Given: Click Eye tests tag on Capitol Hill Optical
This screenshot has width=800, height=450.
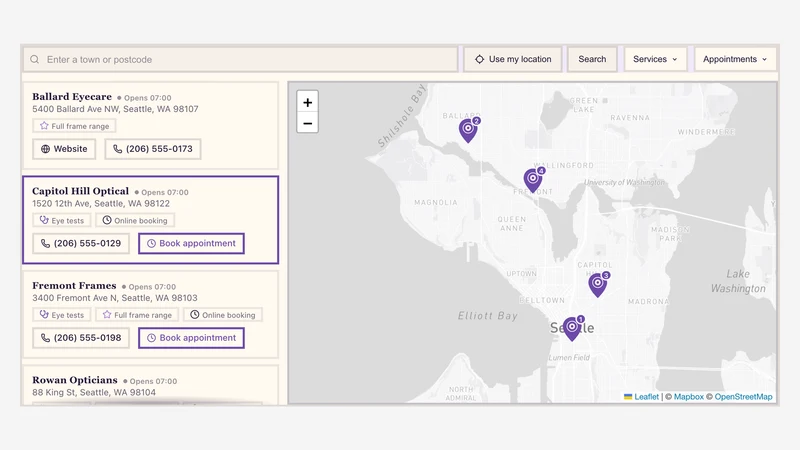Looking at the screenshot, I should pyautogui.click(x=62, y=220).
